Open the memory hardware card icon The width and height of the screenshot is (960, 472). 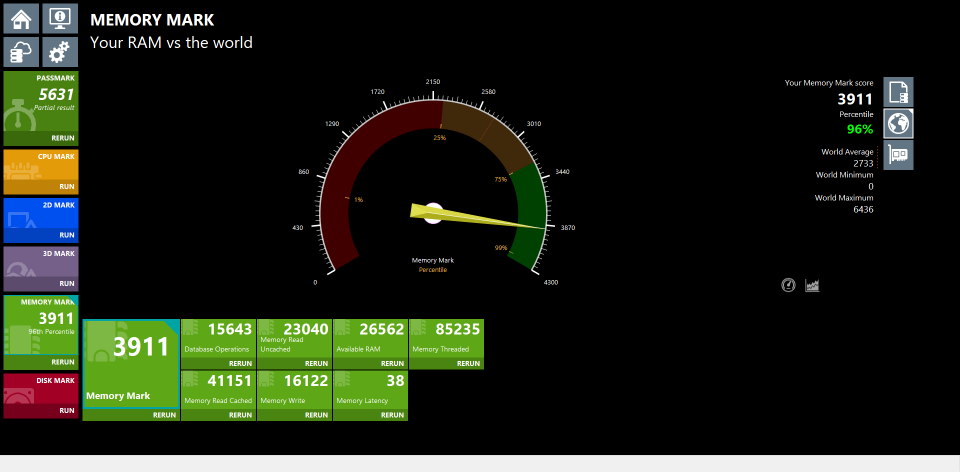coord(898,155)
